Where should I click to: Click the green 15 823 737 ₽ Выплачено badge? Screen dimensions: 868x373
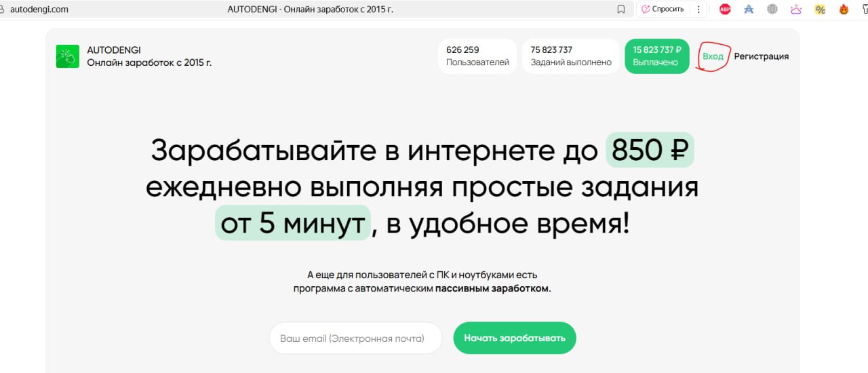click(656, 56)
